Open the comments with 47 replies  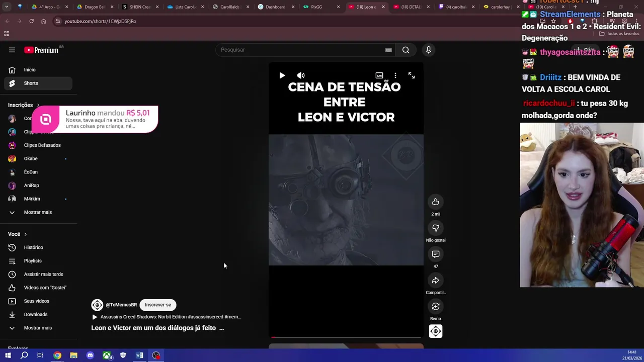[436, 254]
